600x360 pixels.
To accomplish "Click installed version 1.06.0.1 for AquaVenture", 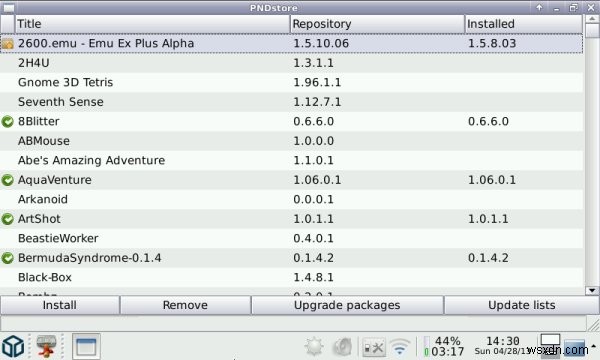I will [492, 180].
